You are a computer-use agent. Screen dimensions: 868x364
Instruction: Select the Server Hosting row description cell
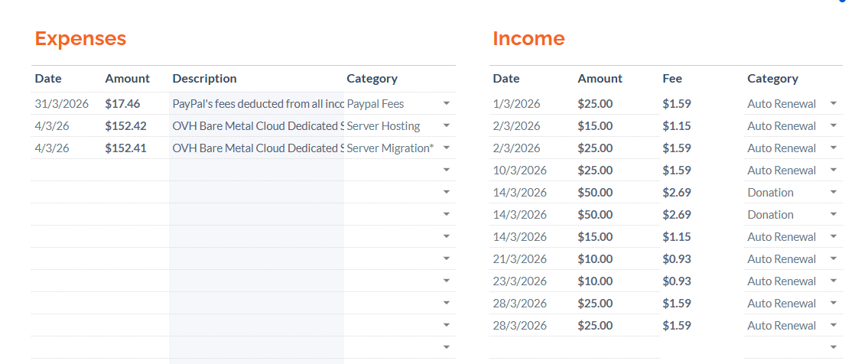(257, 125)
